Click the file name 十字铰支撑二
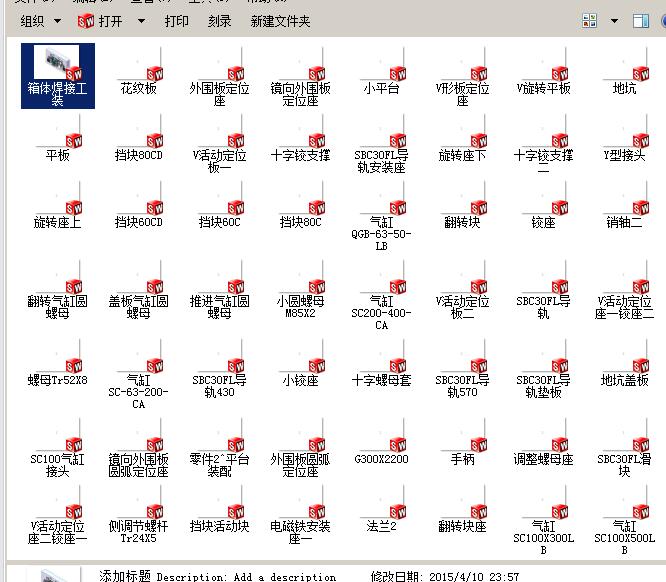The height and width of the screenshot is (582, 666). coord(543,161)
